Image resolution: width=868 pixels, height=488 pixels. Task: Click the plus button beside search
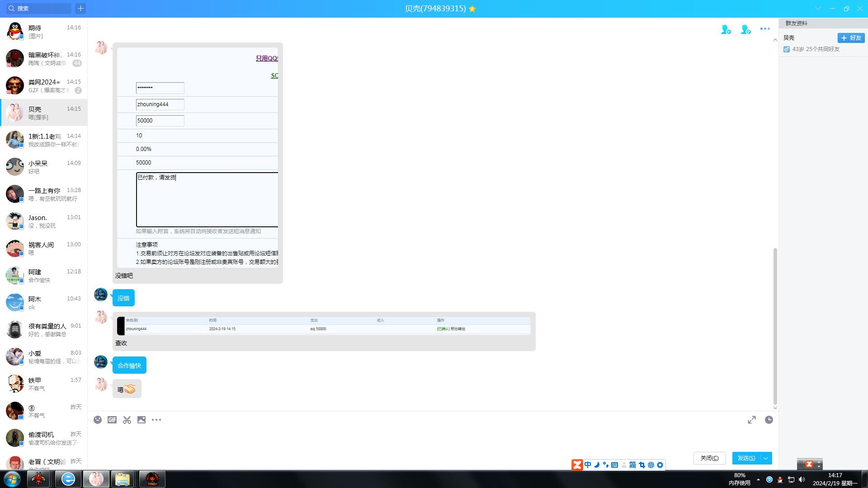pyautogui.click(x=80, y=8)
